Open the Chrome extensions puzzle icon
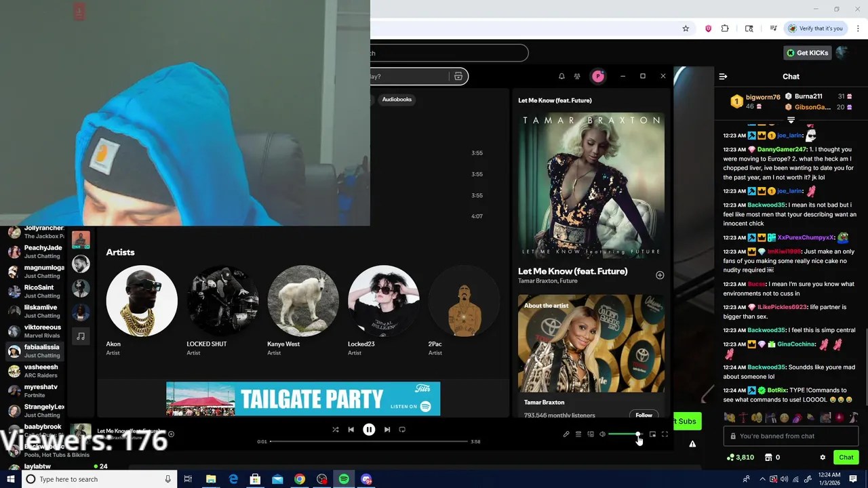868x488 pixels. pyautogui.click(x=725, y=28)
